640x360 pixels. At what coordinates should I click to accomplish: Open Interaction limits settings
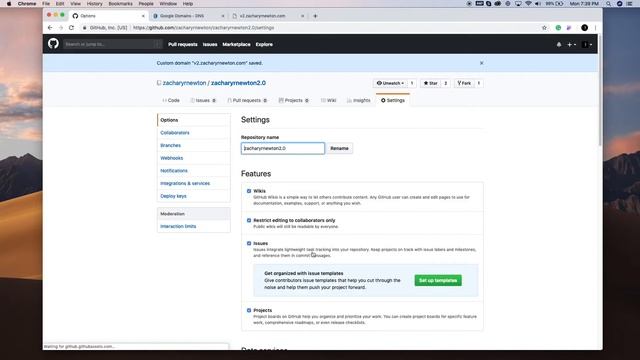[x=178, y=226]
